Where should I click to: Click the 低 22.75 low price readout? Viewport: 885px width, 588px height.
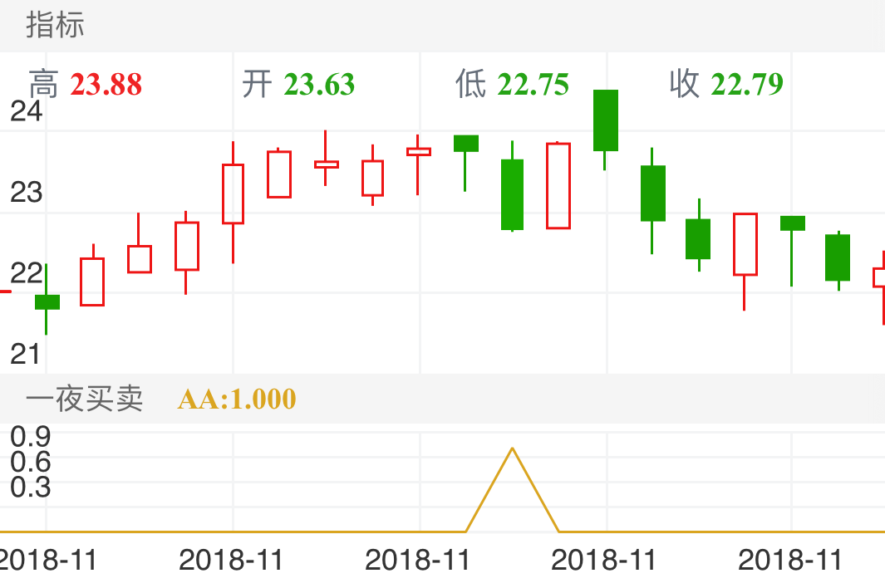point(512,85)
